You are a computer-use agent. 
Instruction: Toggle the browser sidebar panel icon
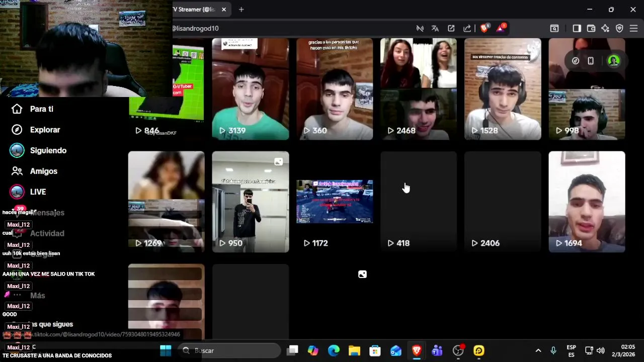[577, 29]
